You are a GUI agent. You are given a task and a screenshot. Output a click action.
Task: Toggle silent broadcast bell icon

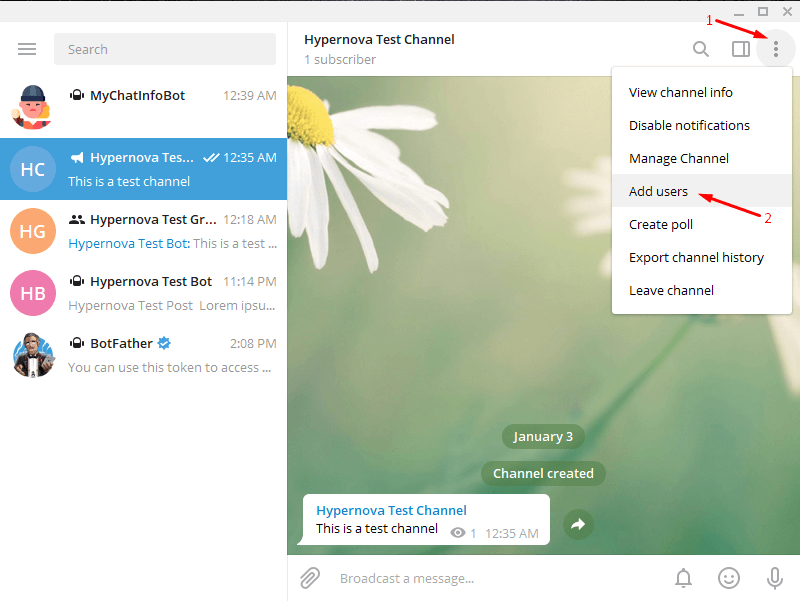pyautogui.click(x=684, y=578)
